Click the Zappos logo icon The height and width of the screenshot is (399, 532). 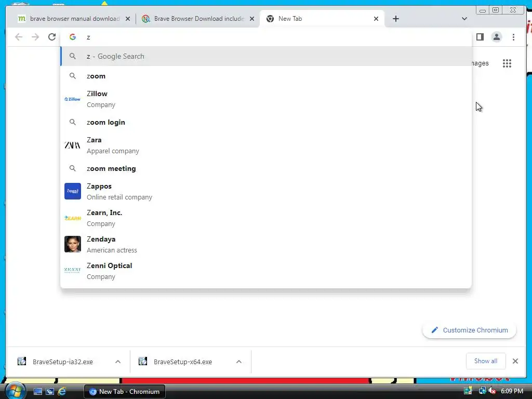click(x=73, y=191)
